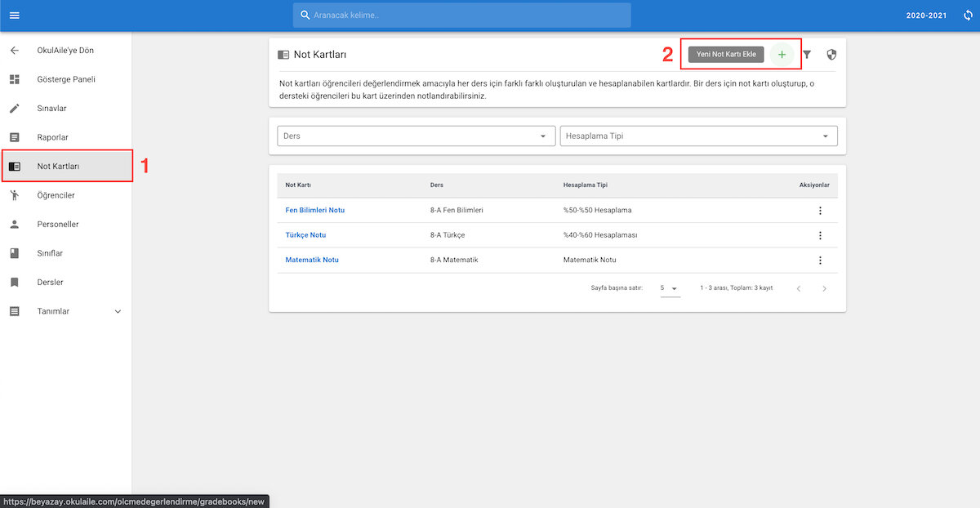Viewport: 980px width, 508px height.
Task: Click the shield icon in the header
Action: click(x=831, y=55)
